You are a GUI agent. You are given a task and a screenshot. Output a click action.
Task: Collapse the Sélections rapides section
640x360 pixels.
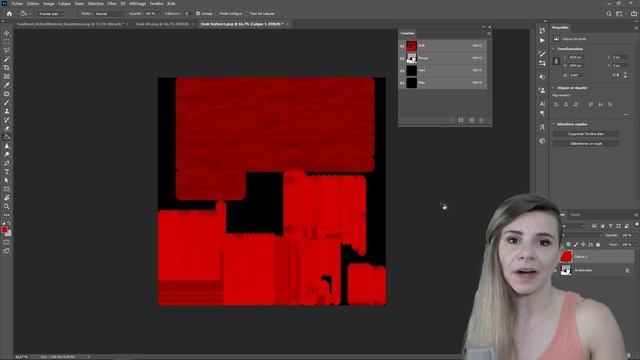554,124
